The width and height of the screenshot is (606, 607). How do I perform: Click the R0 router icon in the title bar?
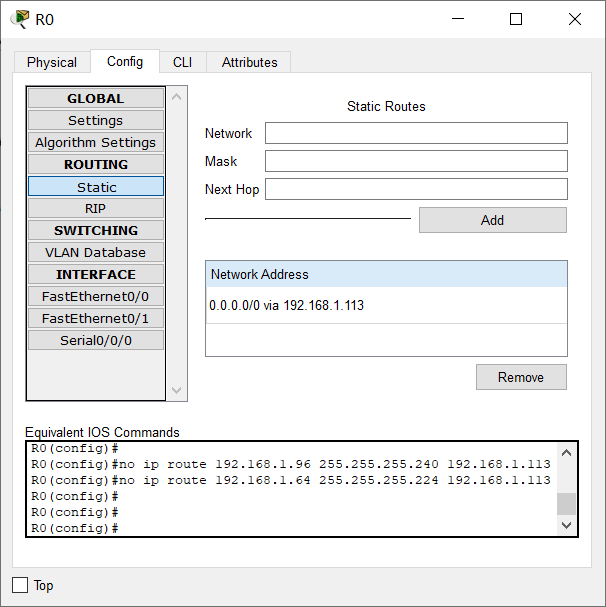tap(20, 19)
